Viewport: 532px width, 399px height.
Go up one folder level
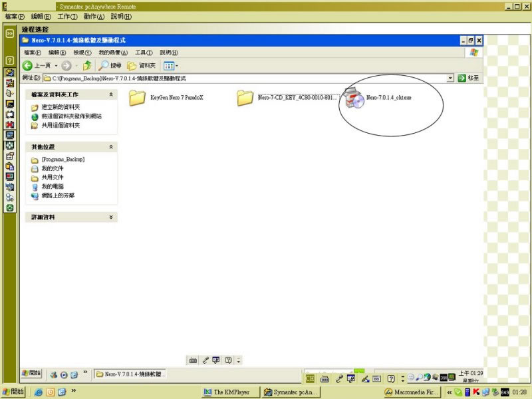87,65
